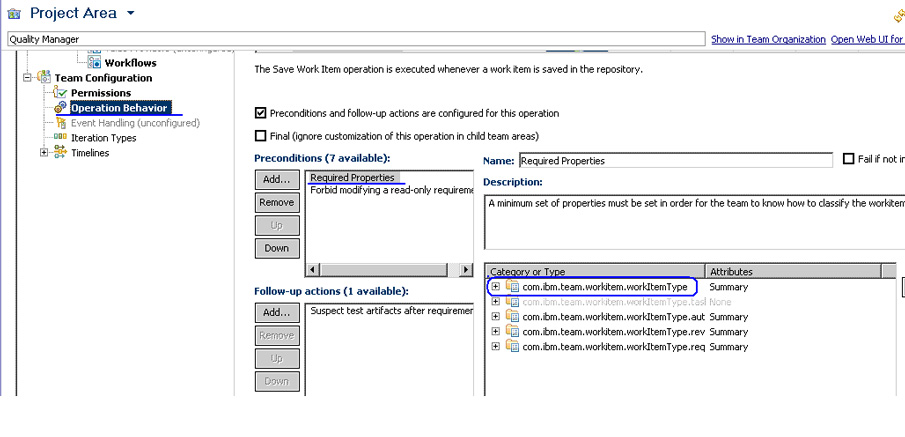The height and width of the screenshot is (437, 905).
Task: Click the Quality Manager name field
Action: coord(356,39)
